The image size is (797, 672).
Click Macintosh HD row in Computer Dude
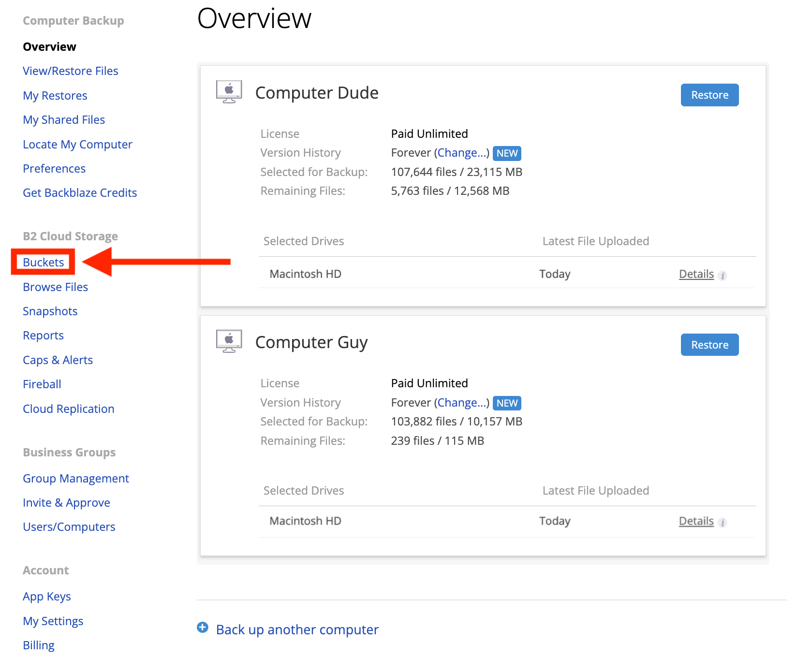(507, 274)
